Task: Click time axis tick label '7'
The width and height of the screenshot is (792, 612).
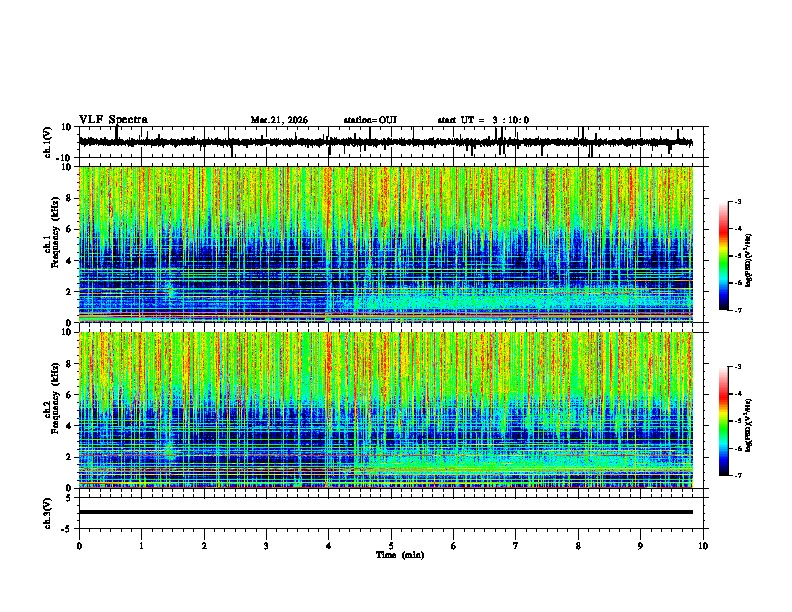Action: click(x=516, y=546)
